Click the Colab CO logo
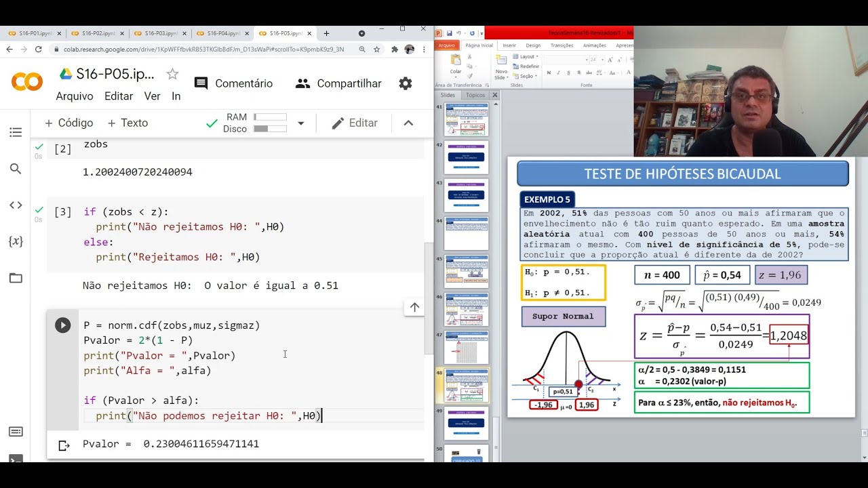This screenshot has height=488, width=868. point(27,82)
